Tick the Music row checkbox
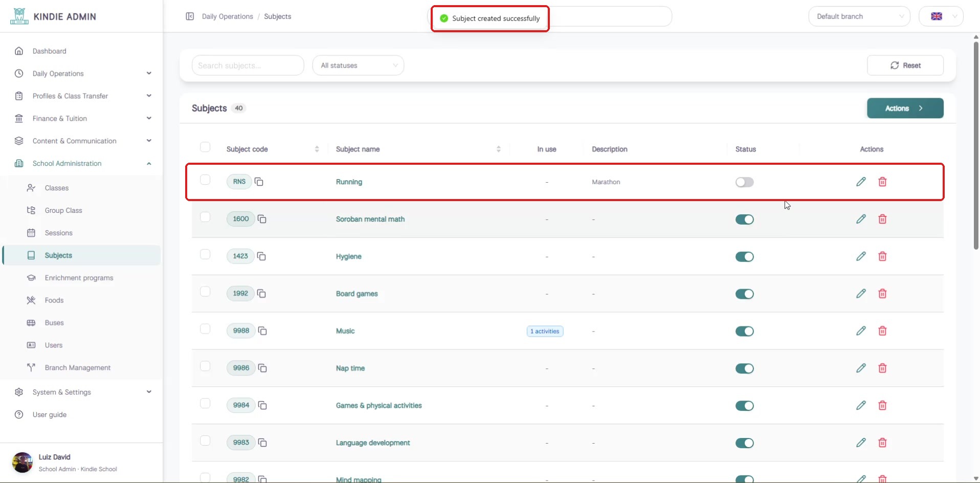This screenshot has height=483, width=980. tap(205, 329)
